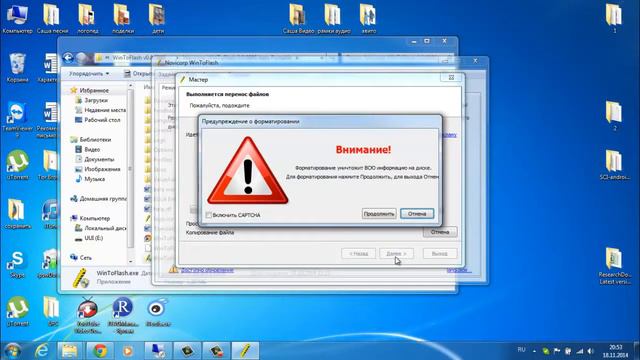
Task: Click Отмена button beside Копирование файла
Action: [x=440, y=232]
